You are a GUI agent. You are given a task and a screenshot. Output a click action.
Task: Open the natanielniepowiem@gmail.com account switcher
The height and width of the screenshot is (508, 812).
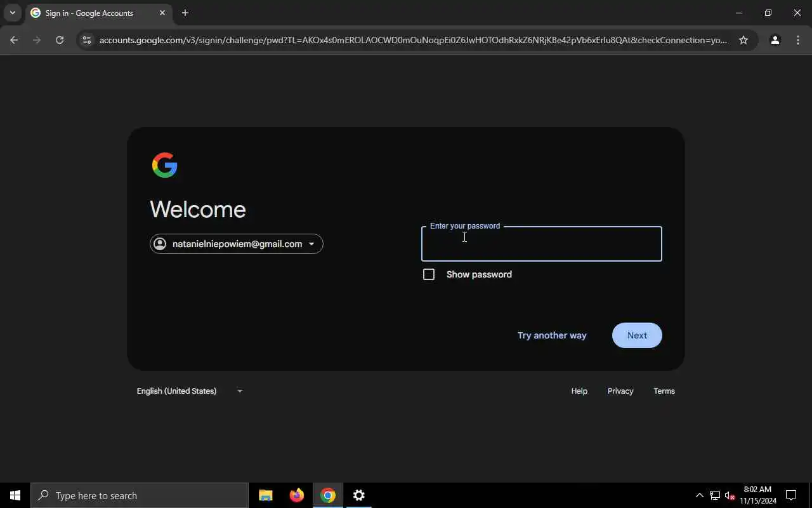tap(237, 244)
